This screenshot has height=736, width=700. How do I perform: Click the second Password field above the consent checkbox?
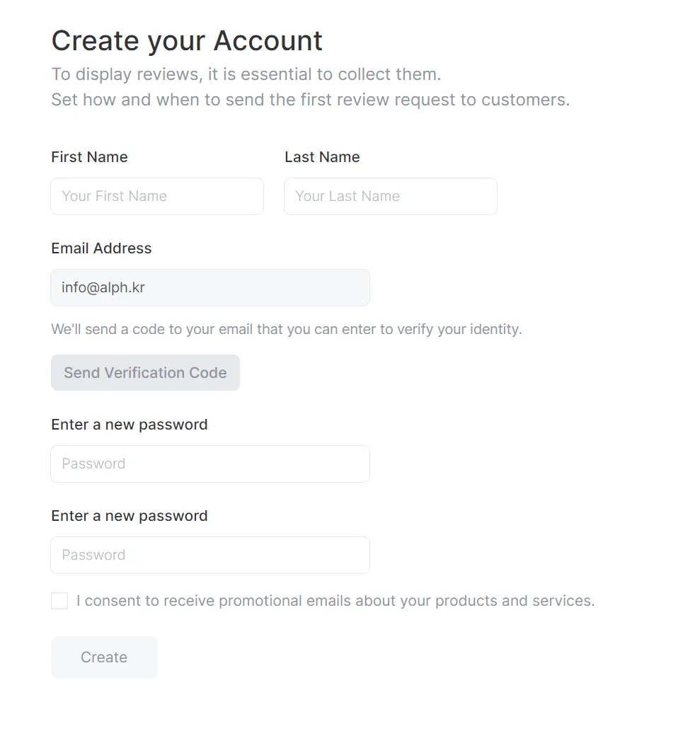tap(210, 555)
